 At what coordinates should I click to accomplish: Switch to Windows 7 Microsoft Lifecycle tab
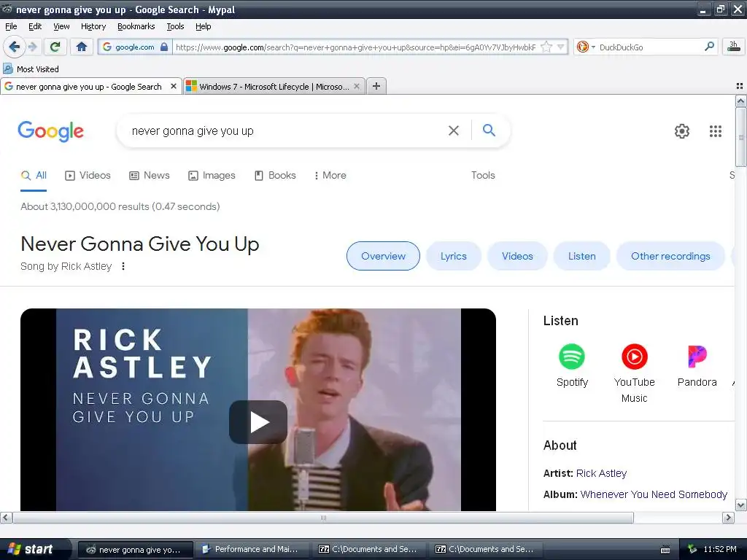(x=274, y=86)
